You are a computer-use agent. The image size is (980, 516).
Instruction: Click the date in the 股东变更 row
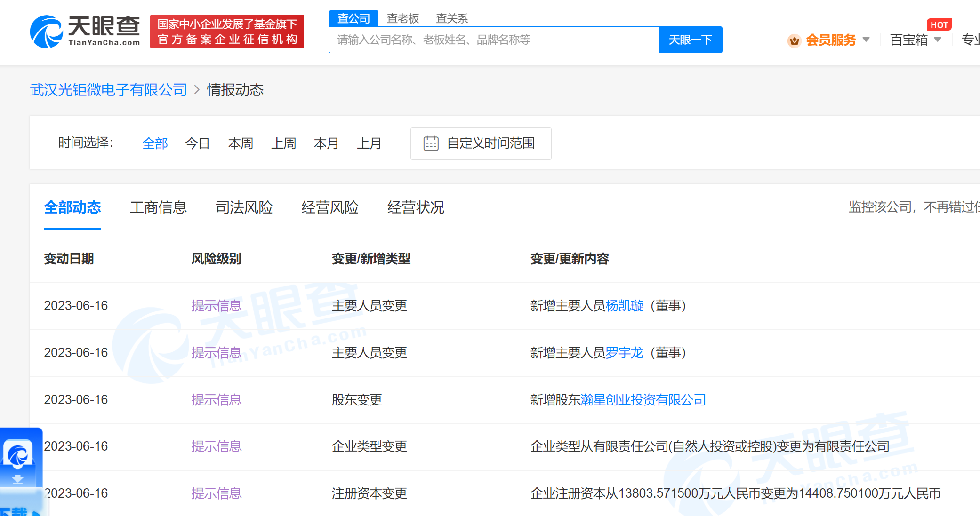76,400
